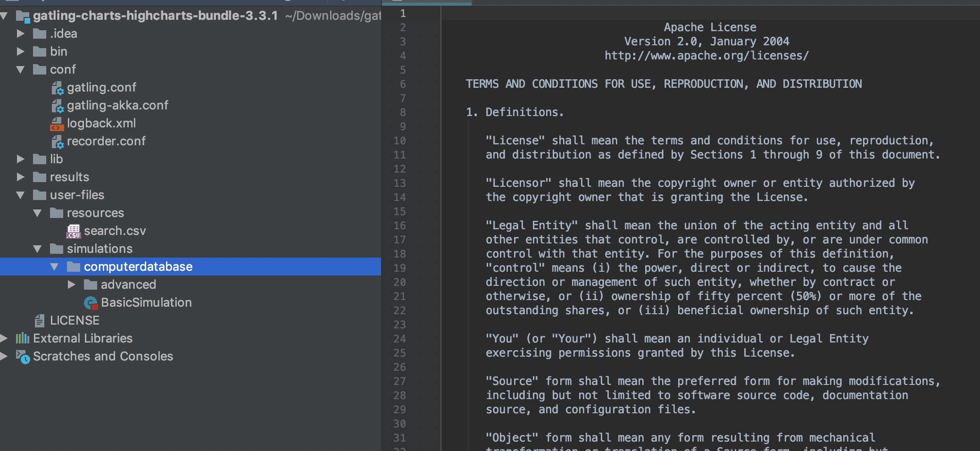Click the gatling-akka.conf file icon

click(x=57, y=106)
